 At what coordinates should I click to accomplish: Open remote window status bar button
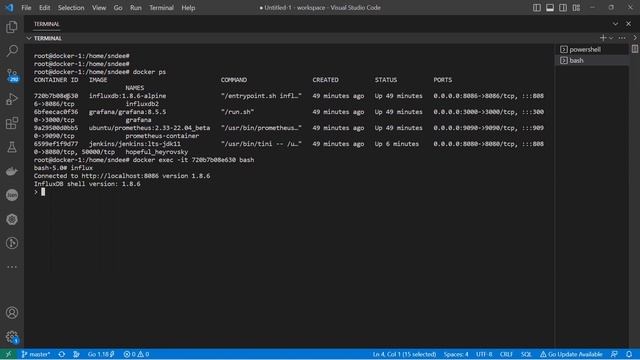(8, 354)
